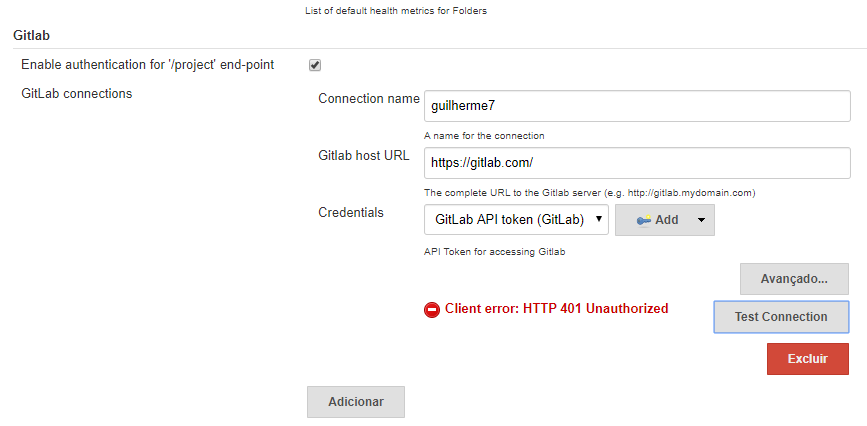Click the Gitlab section heading
The width and height of the screenshot is (867, 426).
click(x=32, y=36)
